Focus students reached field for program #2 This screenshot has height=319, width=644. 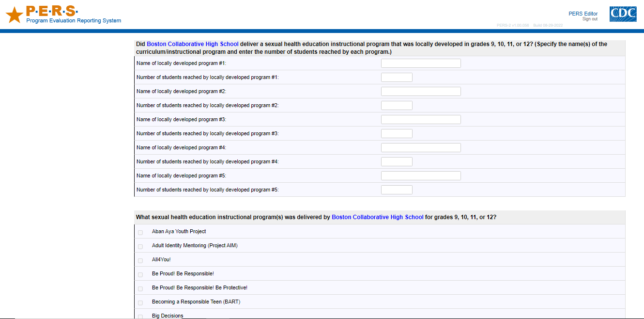(x=397, y=106)
